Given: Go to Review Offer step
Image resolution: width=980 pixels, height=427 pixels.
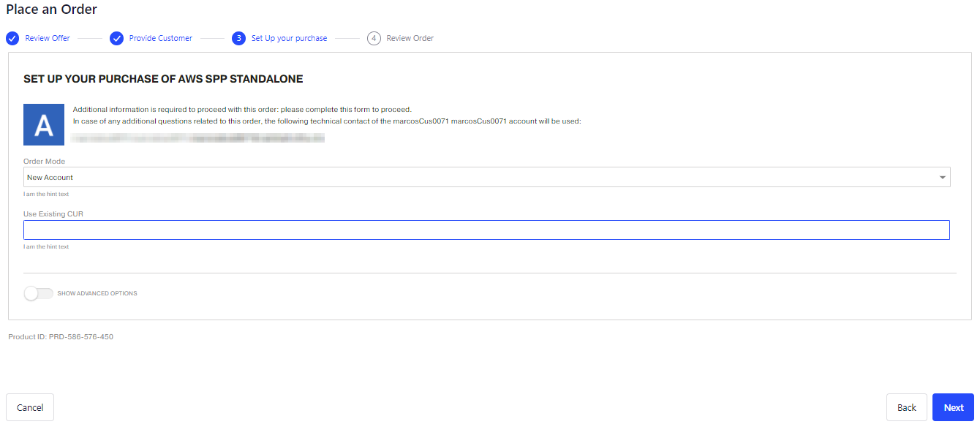Looking at the screenshot, I should 48,38.
